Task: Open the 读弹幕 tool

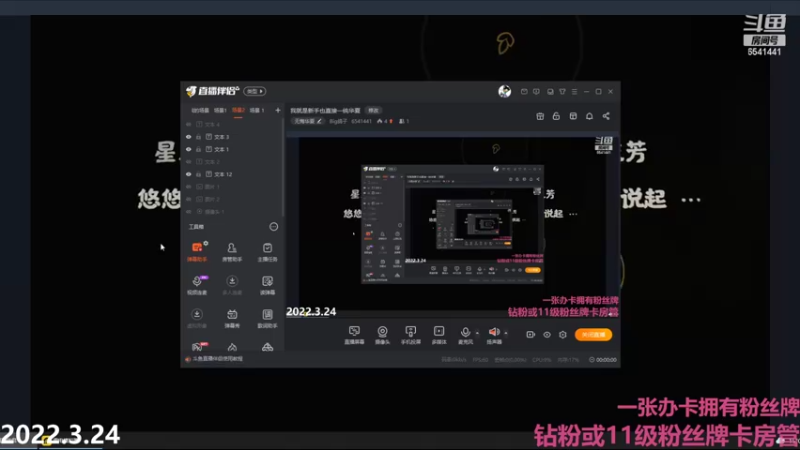Action: click(x=267, y=285)
